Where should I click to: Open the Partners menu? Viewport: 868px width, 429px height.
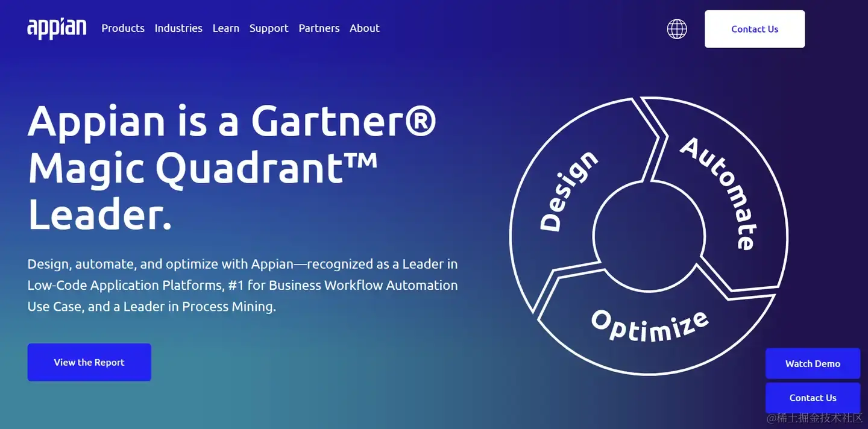(x=319, y=28)
